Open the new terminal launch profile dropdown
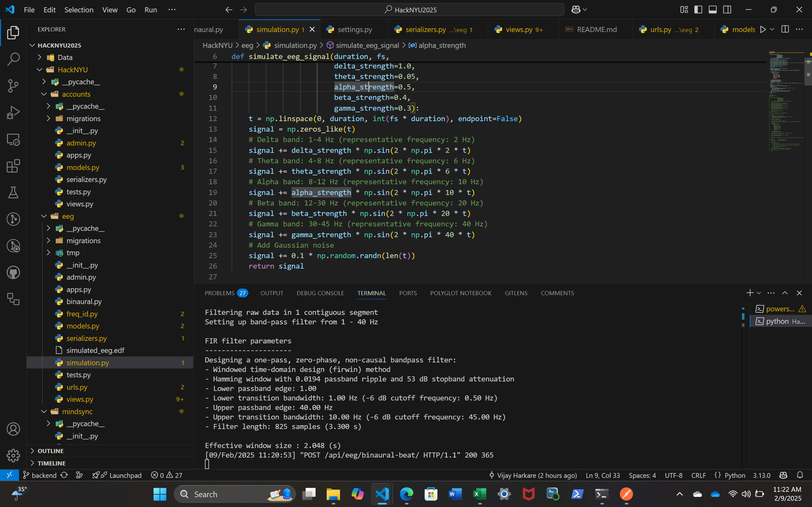This screenshot has width=812, height=507. pyautogui.click(x=759, y=293)
